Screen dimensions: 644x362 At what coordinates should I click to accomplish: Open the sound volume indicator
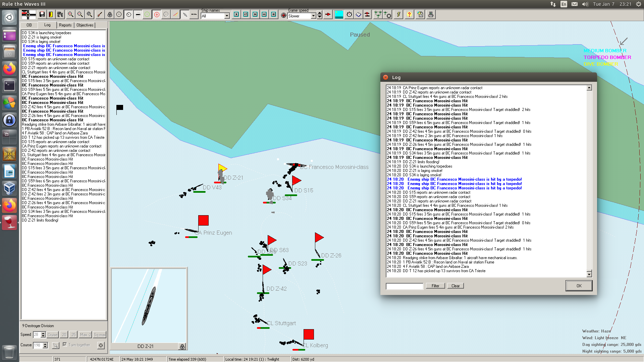585,4
